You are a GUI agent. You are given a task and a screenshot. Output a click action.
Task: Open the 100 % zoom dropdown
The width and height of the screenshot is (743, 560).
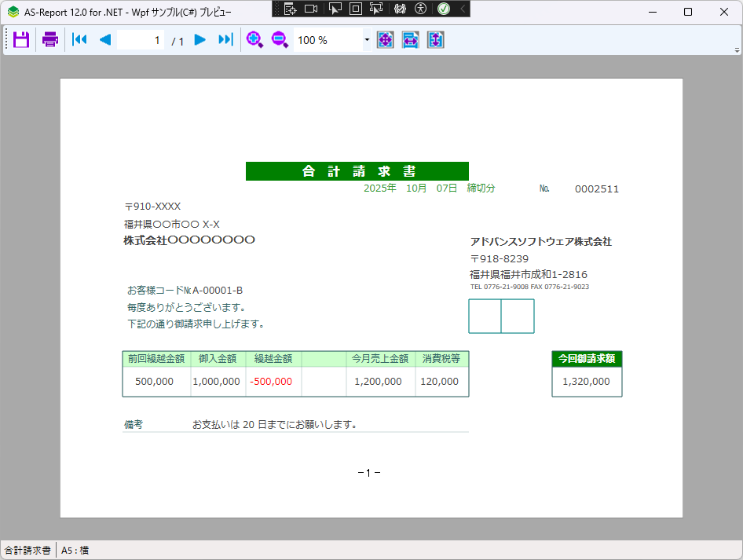tap(367, 40)
